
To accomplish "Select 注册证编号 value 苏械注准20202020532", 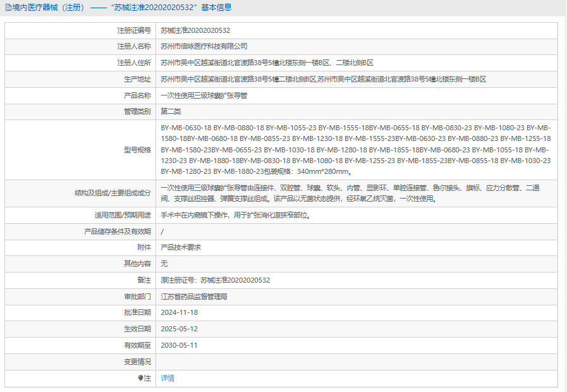I will 195,31.
